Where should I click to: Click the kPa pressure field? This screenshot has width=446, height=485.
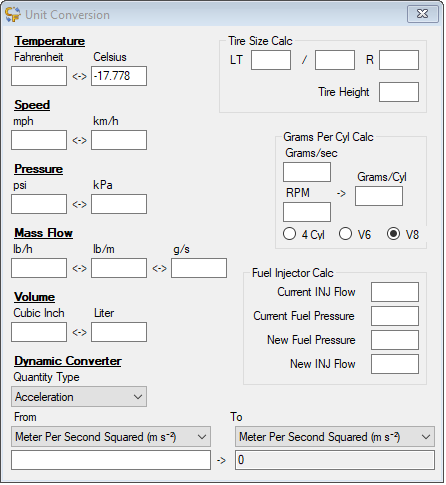tap(119, 204)
